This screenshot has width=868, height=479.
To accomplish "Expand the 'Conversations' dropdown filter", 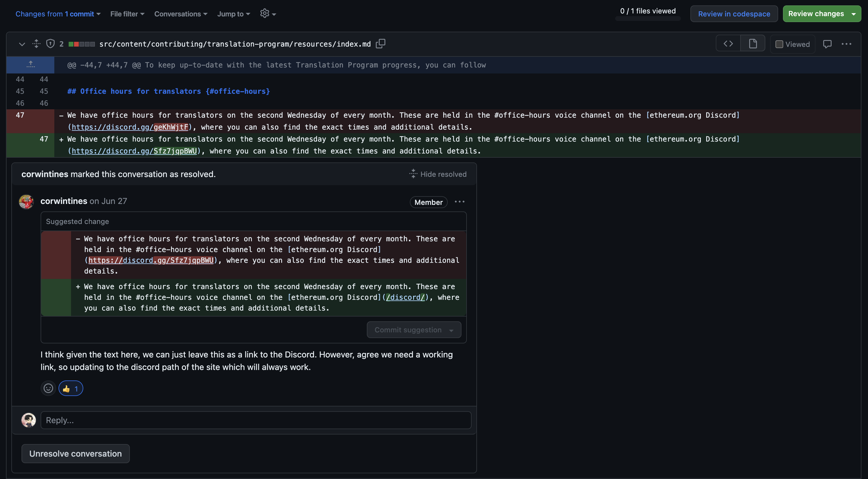I will 180,13.
